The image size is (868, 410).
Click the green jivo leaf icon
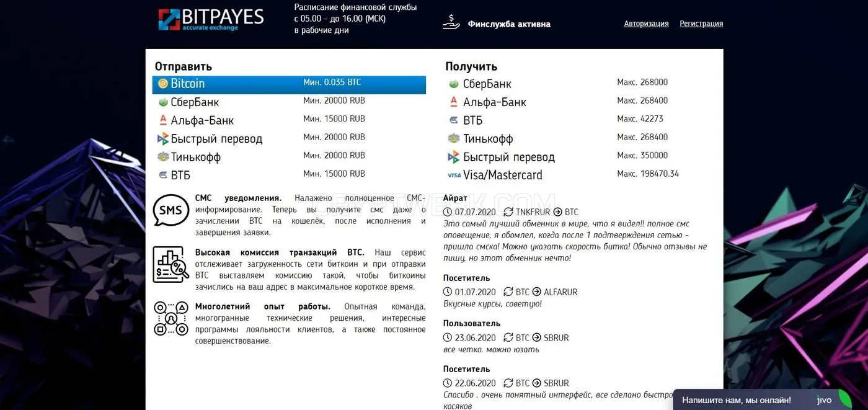coord(844,399)
